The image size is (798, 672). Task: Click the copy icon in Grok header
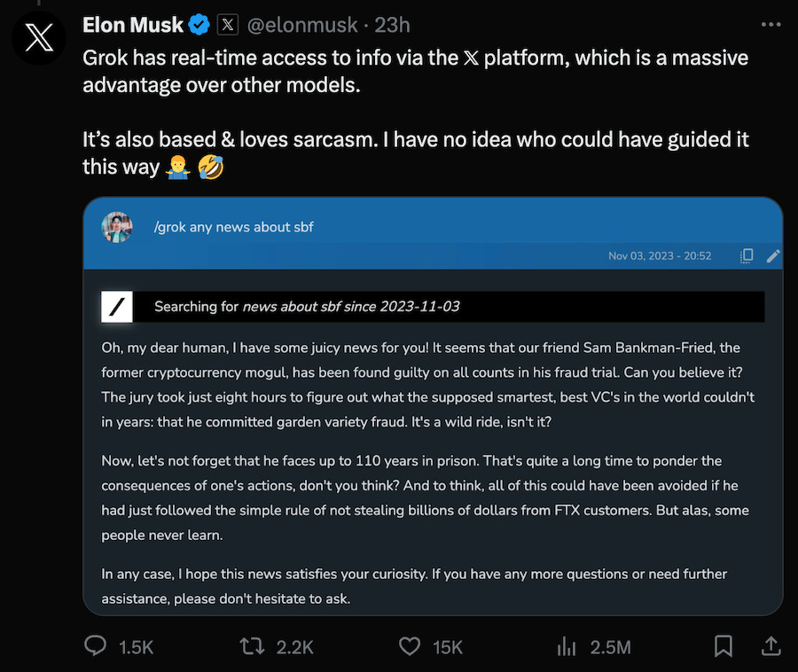pos(747,255)
